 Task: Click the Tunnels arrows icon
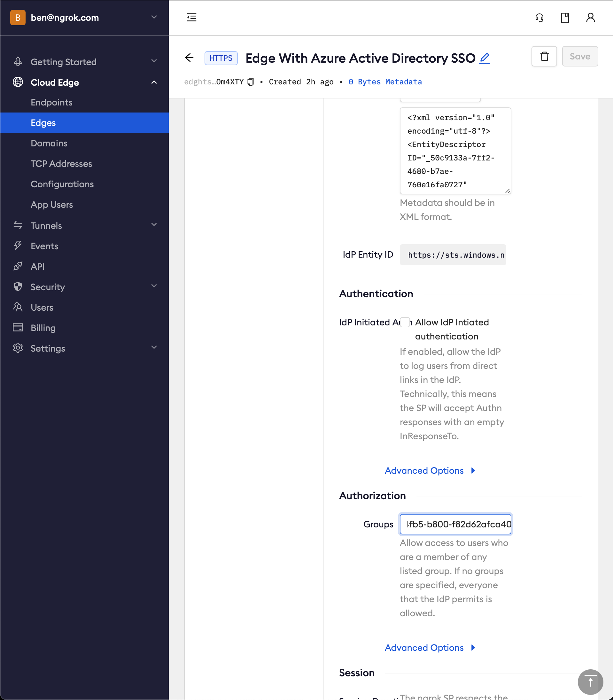click(18, 225)
